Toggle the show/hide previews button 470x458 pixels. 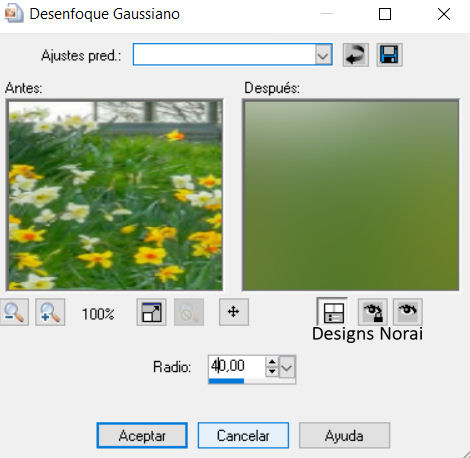(332, 311)
